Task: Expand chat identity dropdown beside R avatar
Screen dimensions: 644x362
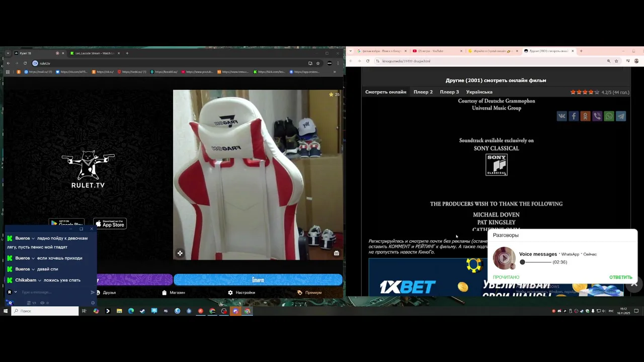Action: tap(16, 292)
